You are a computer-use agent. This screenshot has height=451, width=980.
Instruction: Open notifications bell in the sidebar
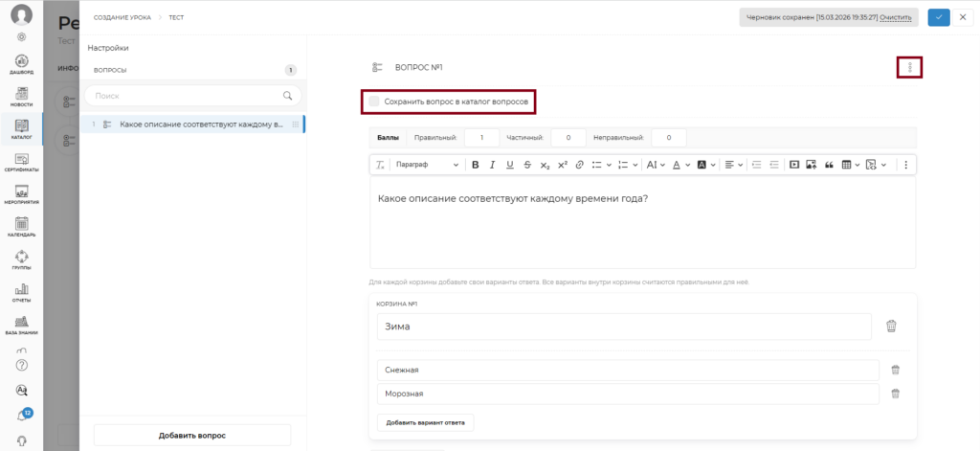(21, 416)
